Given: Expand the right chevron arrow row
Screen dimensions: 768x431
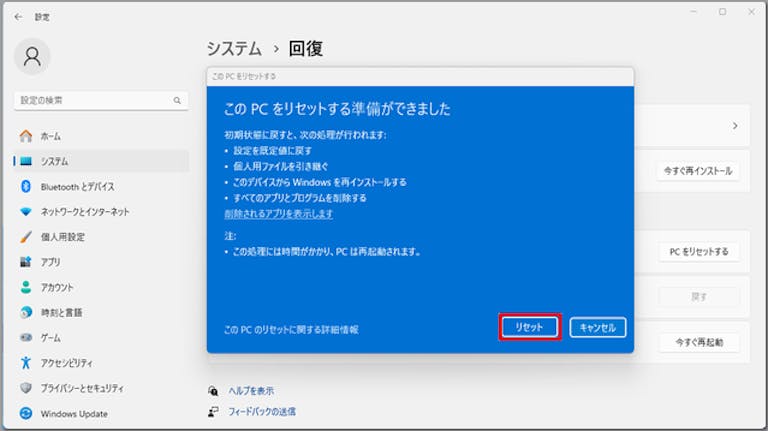Looking at the screenshot, I should pyautogui.click(x=735, y=126).
